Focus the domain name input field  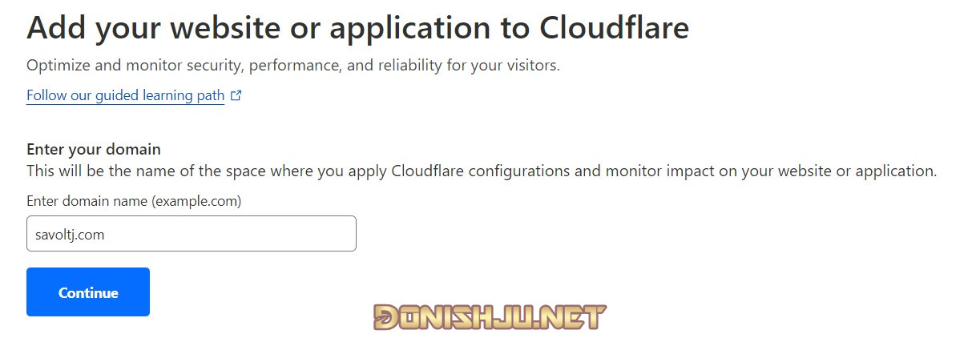192,234
